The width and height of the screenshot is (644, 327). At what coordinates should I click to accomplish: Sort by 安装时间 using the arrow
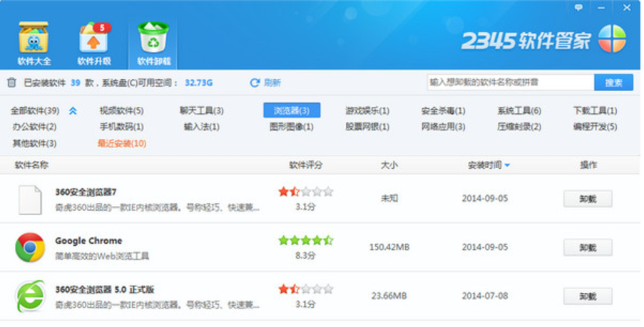click(x=507, y=165)
